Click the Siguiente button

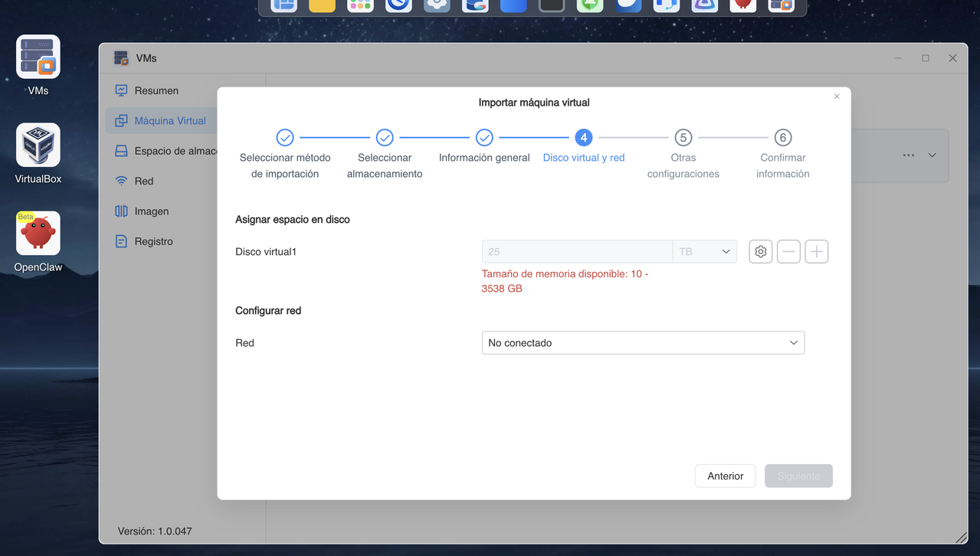[798, 476]
